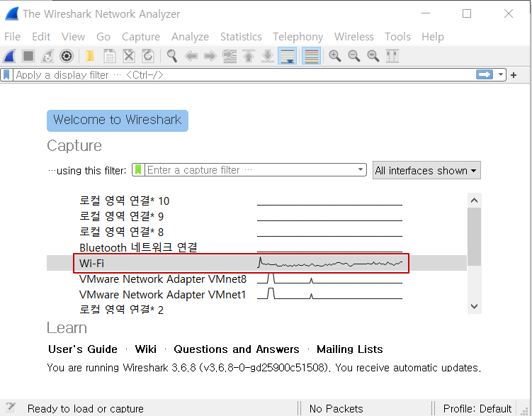Select 로컬 영역 연결* 8 interface
Screen dimensions: 532x416
pyautogui.click(x=256, y=232)
